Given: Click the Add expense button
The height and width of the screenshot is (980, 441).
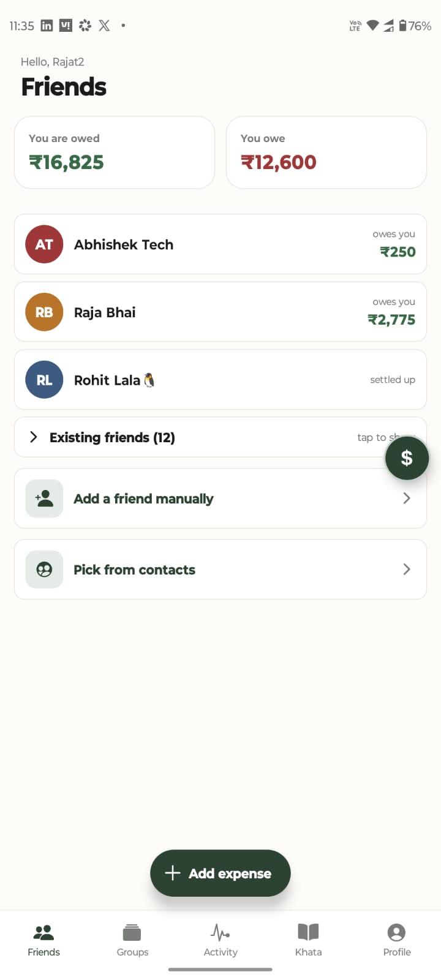Looking at the screenshot, I should 221,873.
